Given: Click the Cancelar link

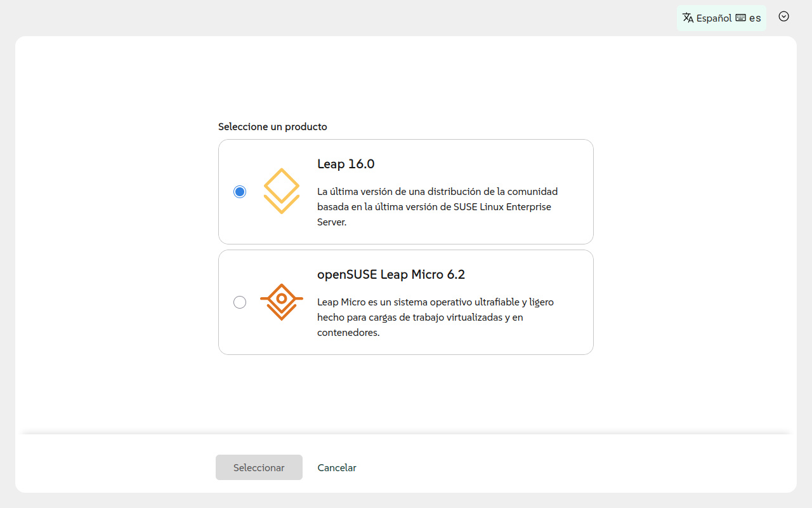Looking at the screenshot, I should tap(337, 467).
